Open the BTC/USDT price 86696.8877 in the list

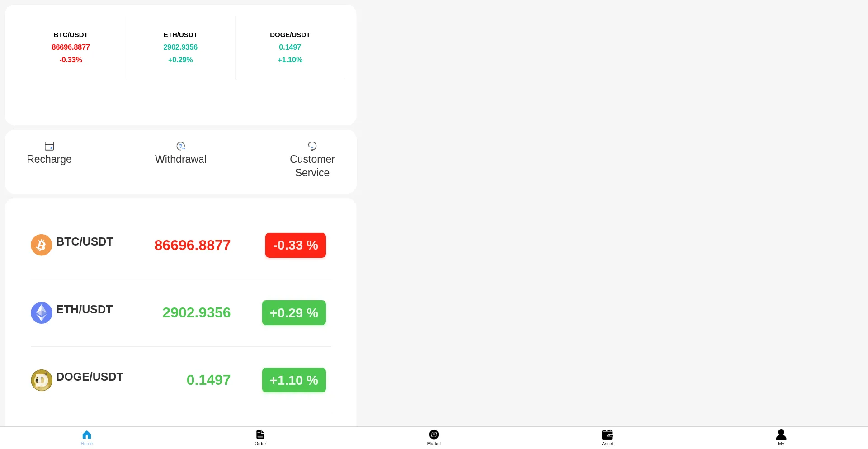pyautogui.click(x=192, y=246)
